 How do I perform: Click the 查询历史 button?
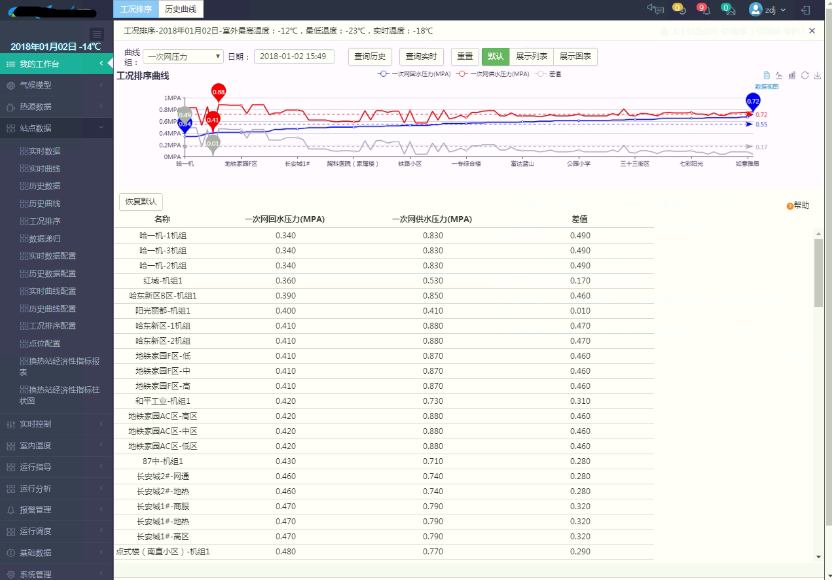369,57
